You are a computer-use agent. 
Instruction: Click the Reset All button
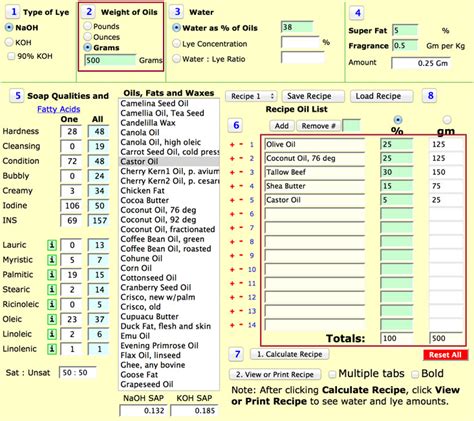click(445, 355)
